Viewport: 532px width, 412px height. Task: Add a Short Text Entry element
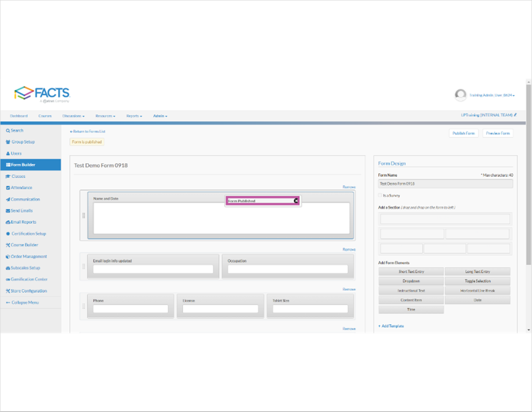[411, 272]
